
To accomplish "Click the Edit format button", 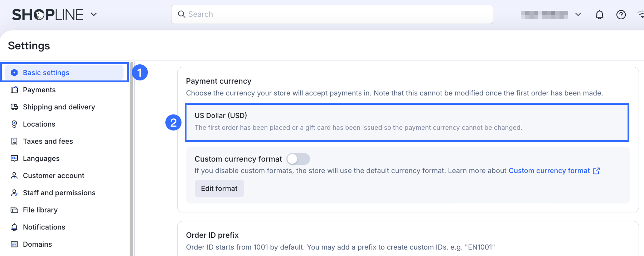I will (x=219, y=188).
